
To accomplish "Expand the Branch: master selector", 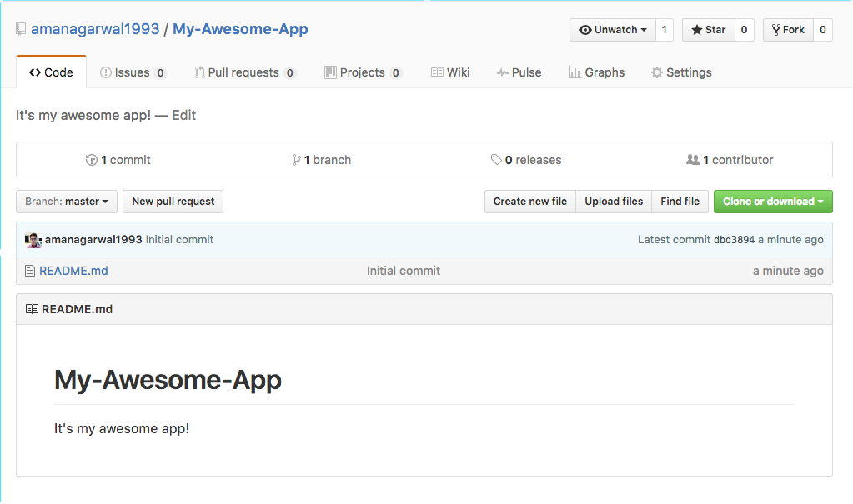I will tap(67, 202).
